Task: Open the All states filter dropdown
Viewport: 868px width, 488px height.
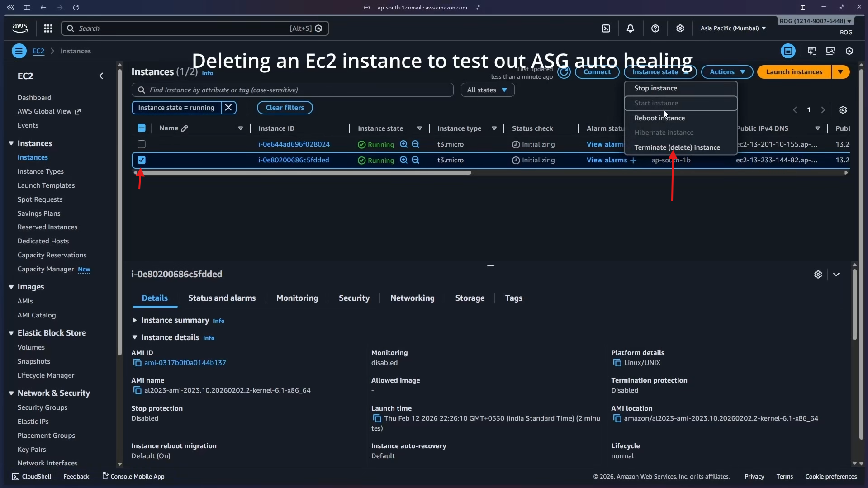Action: coord(488,90)
